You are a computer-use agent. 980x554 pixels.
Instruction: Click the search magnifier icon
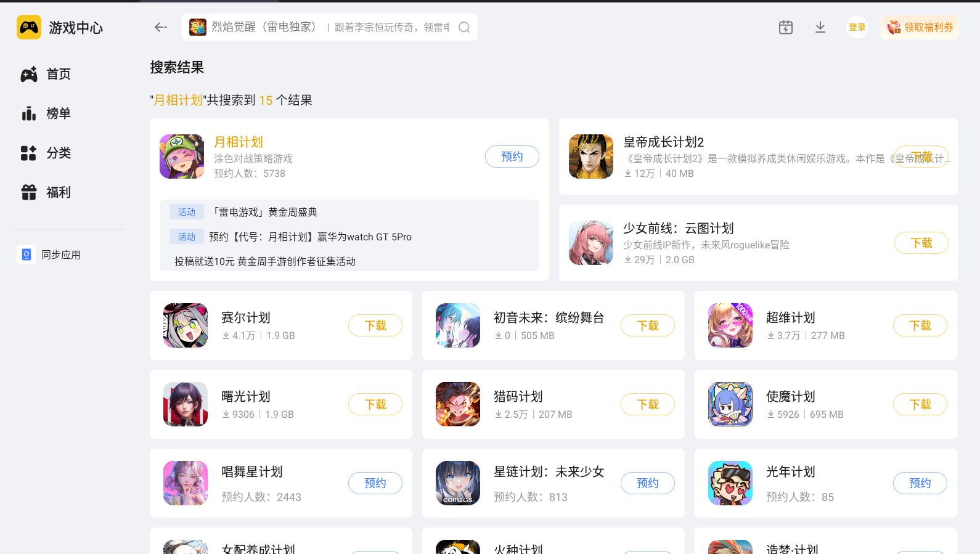(x=464, y=27)
